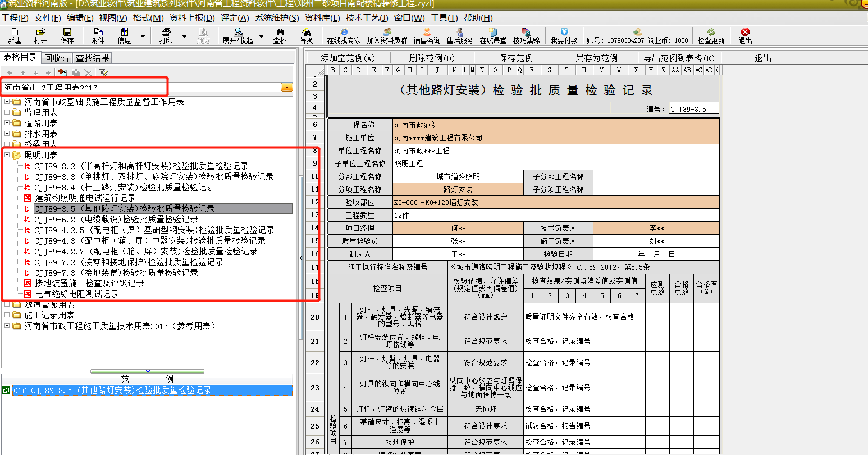Open dropdown arrow next to 展开/收起
The height and width of the screenshot is (455, 868).
pos(261,37)
